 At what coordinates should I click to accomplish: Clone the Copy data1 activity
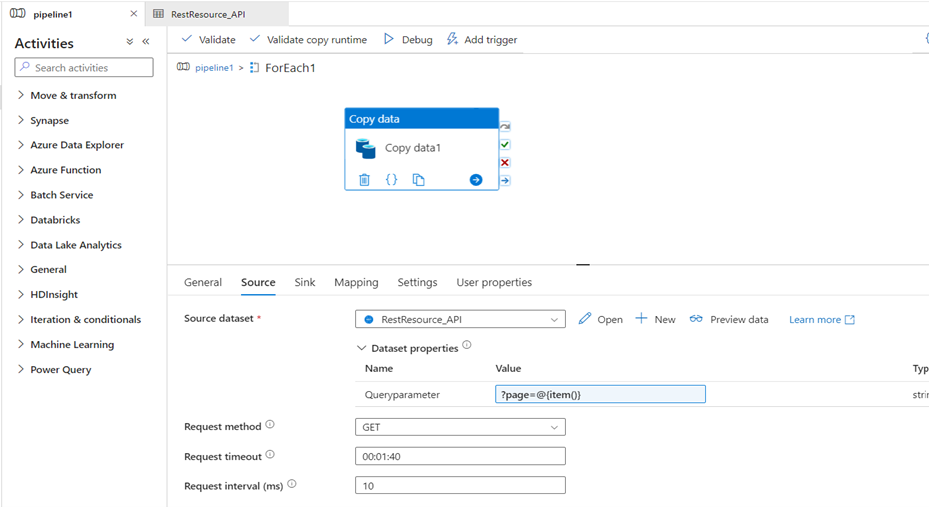tap(418, 180)
